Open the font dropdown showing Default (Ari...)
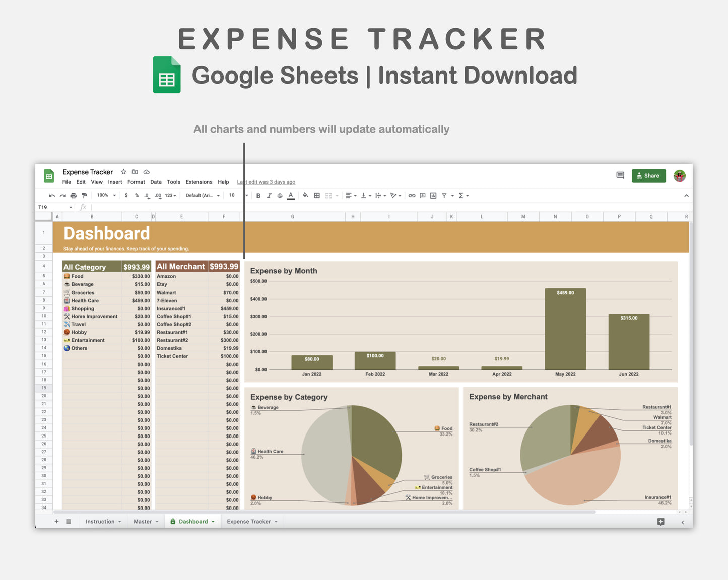This screenshot has height=580, width=728. 203,195
